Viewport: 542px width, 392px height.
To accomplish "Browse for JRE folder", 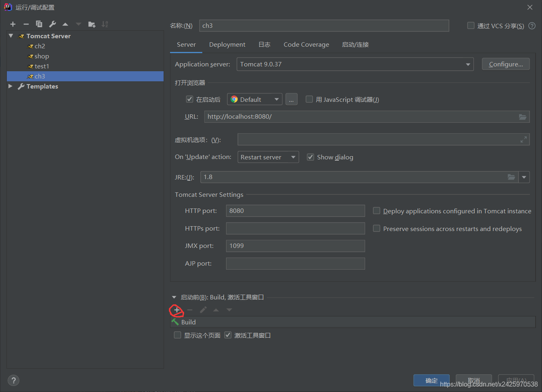I will [511, 177].
